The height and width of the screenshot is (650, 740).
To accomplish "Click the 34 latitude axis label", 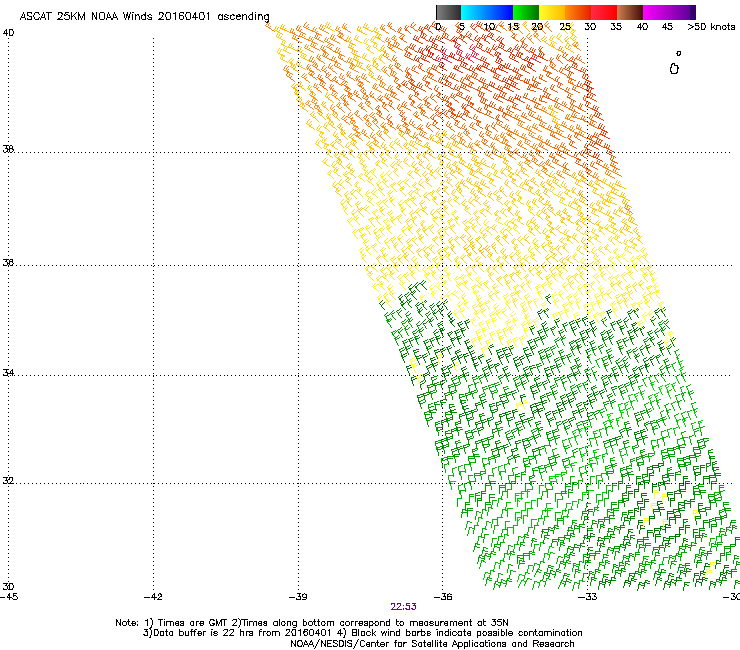I will (8, 373).
